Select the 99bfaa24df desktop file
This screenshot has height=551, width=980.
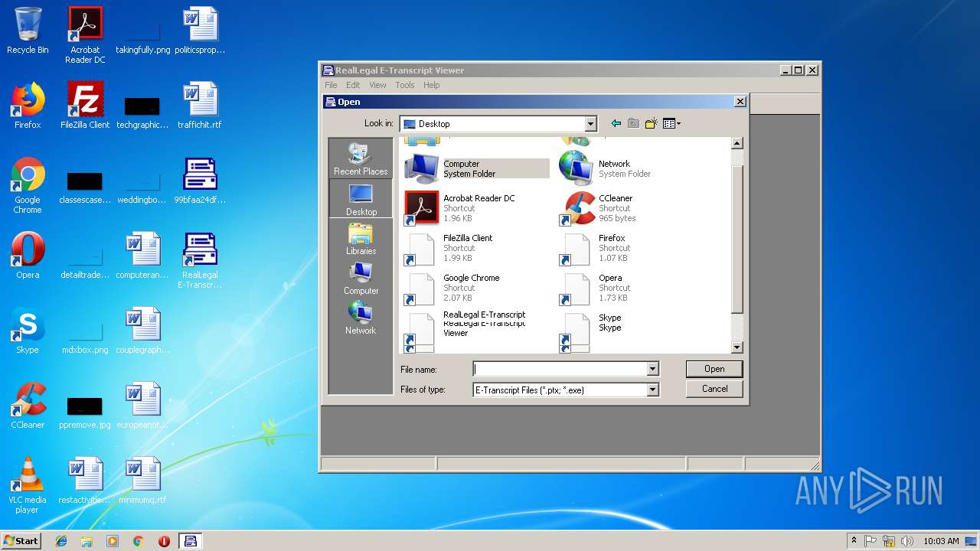coord(200,181)
